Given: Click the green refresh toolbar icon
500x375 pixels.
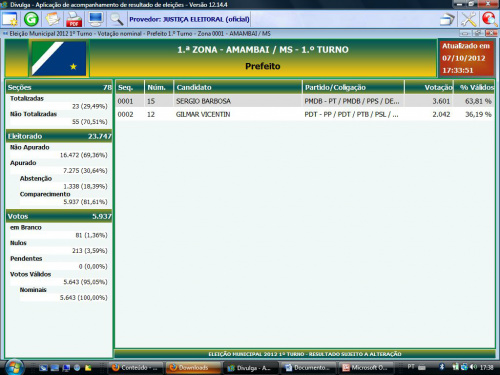Looking at the screenshot, I should coord(31,19).
